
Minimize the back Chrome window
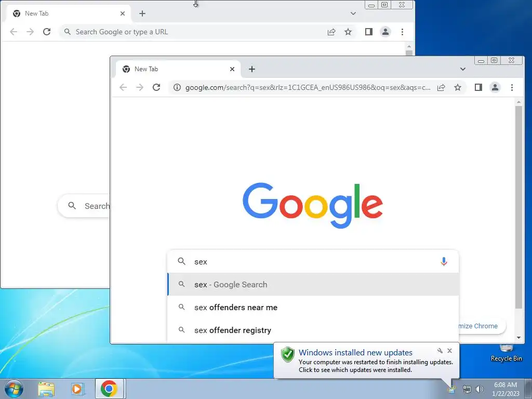point(371,5)
